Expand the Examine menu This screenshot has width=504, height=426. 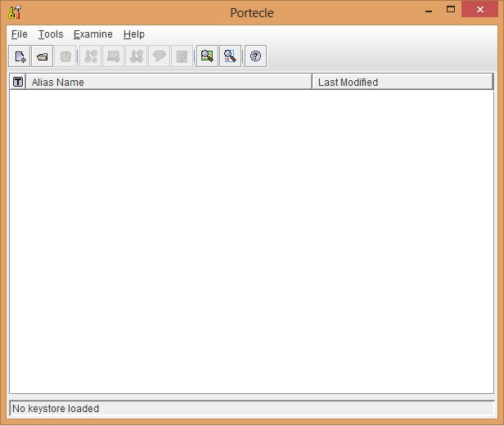point(93,34)
